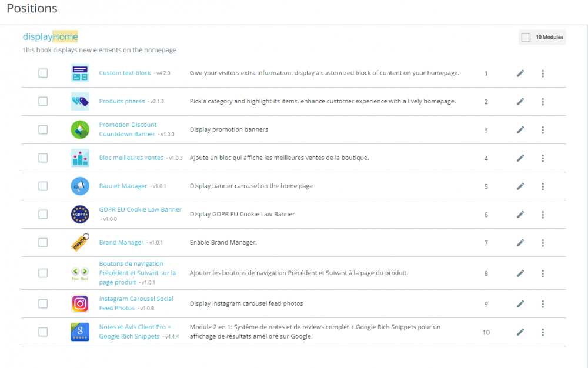Select the Produits phares checkbox
Image resolution: width=588 pixels, height=368 pixels.
(x=43, y=101)
